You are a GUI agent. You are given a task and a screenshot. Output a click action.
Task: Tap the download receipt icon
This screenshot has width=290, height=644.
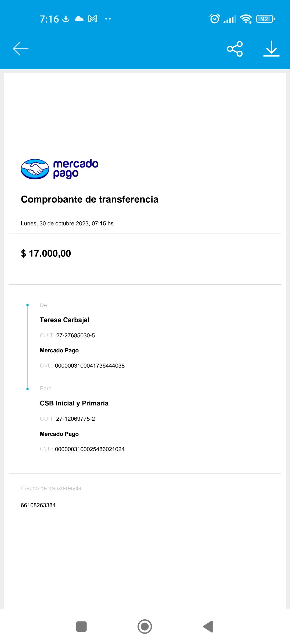point(271,49)
